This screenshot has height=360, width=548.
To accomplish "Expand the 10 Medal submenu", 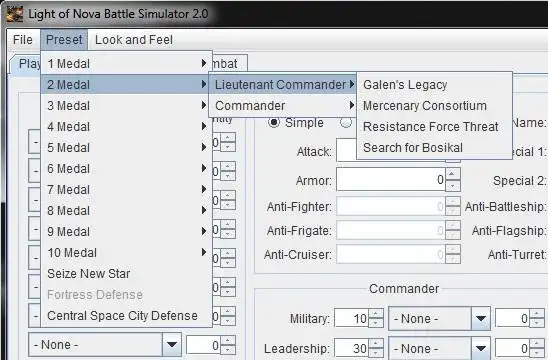I will 127,252.
